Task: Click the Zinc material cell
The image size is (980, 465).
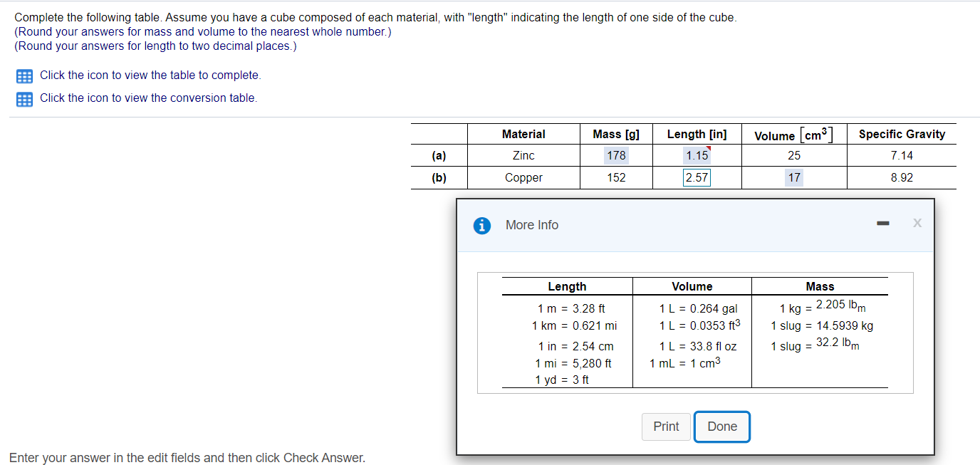Action: (523, 155)
